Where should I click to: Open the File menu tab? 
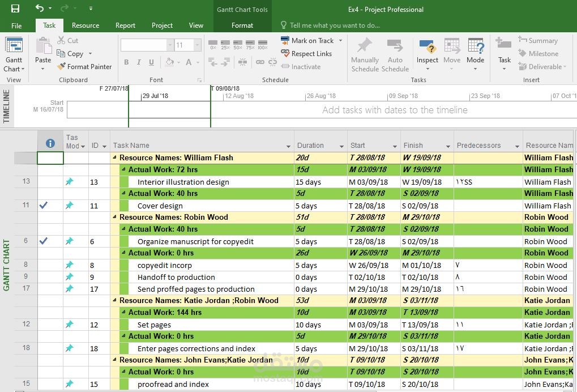(16, 25)
